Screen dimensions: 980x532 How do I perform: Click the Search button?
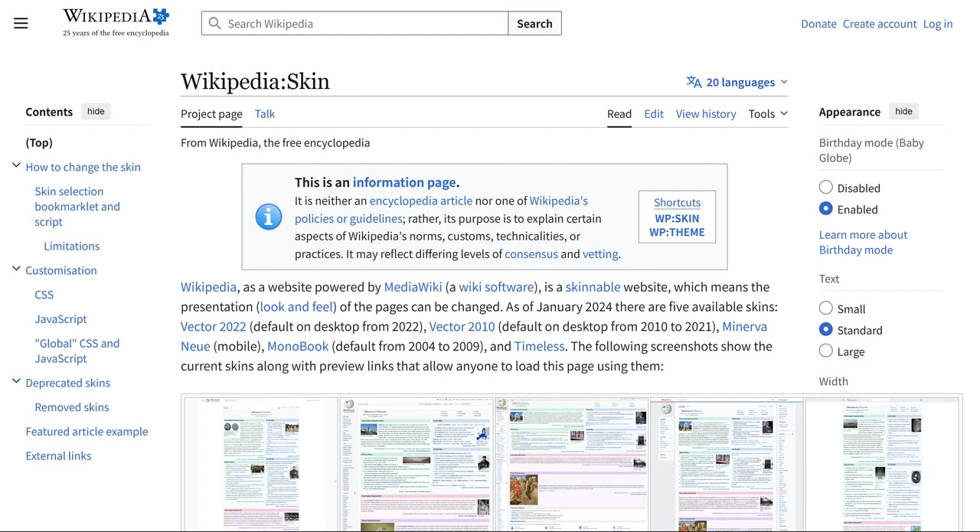(x=534, y=23)
